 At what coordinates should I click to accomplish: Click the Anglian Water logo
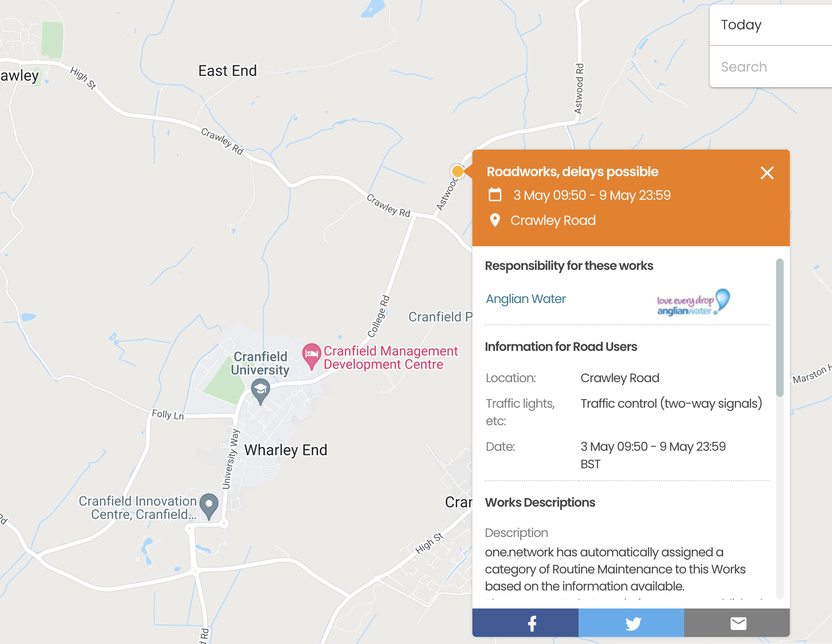pyautogui.click(x=693, y=303)
